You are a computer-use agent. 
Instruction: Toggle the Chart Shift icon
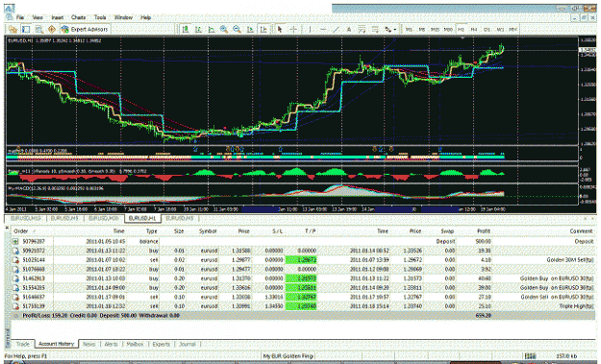(x=263, y=29)
